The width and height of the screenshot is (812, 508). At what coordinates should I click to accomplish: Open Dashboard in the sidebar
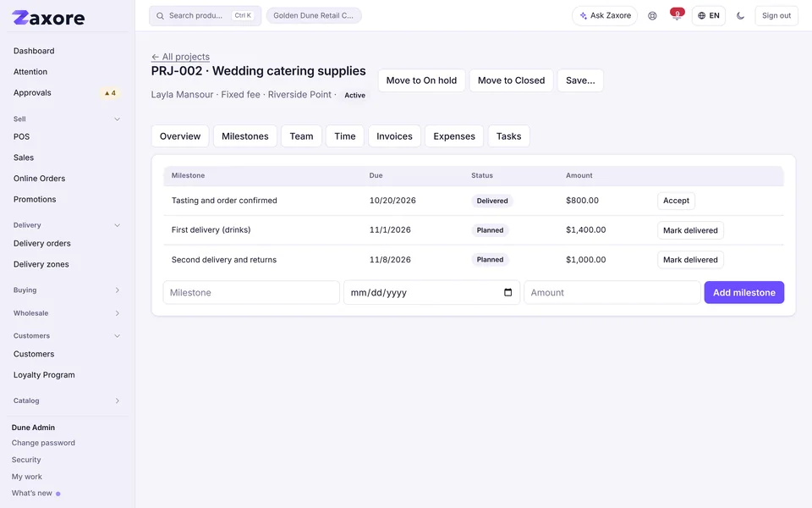pyautogui.click(x=34, y=51)
